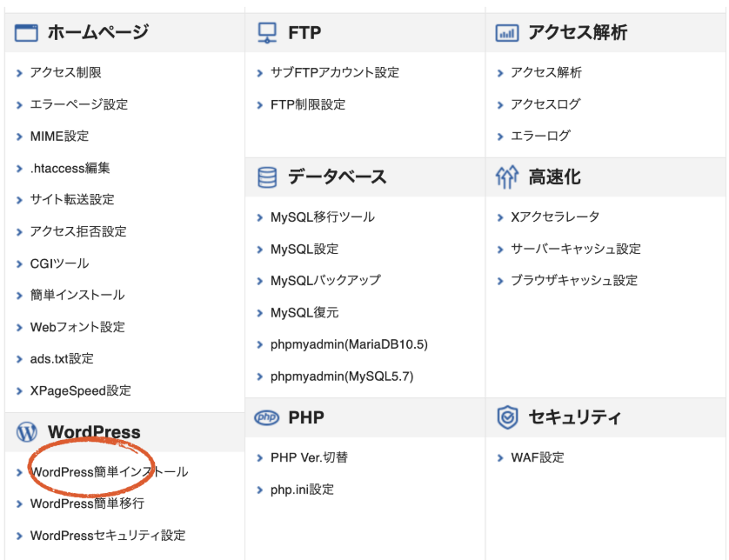Go to サブFTPアカウント設定
Image resolution: width=729 pixels, height=560 pixels.
coord(335,73)
